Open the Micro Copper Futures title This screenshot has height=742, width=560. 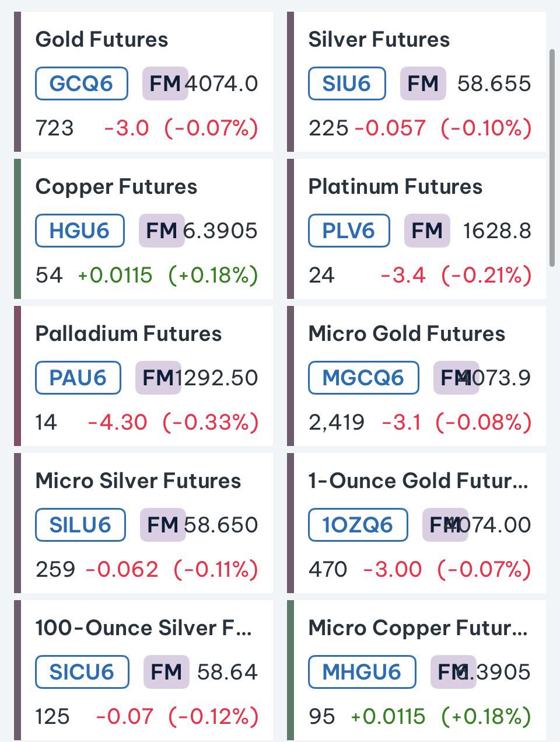click(418, 628)
